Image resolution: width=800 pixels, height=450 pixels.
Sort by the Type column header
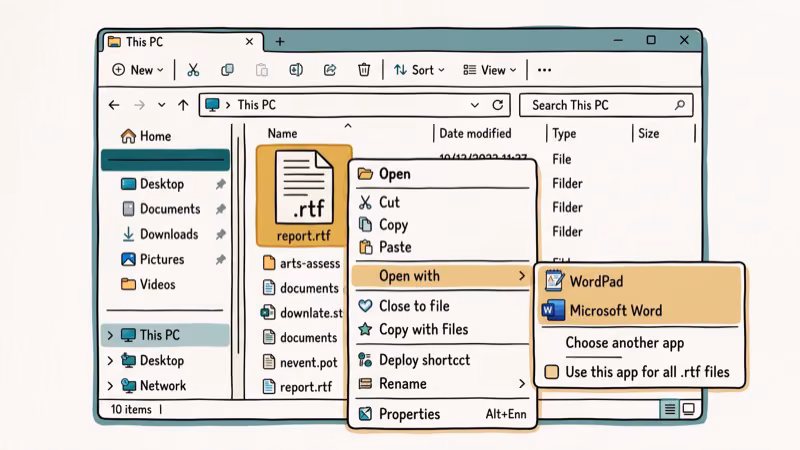pyautogui.click(x=564, y=134)
